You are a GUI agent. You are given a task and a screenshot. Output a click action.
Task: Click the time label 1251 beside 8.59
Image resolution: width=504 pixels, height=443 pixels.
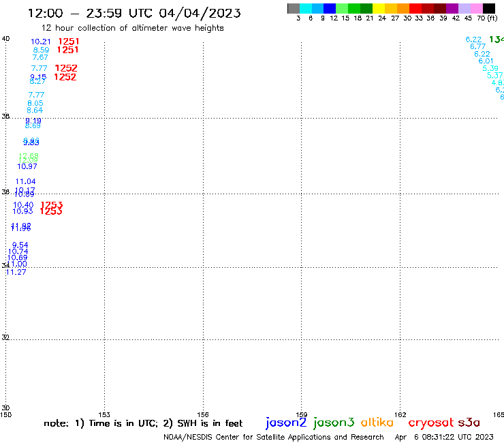67,50
